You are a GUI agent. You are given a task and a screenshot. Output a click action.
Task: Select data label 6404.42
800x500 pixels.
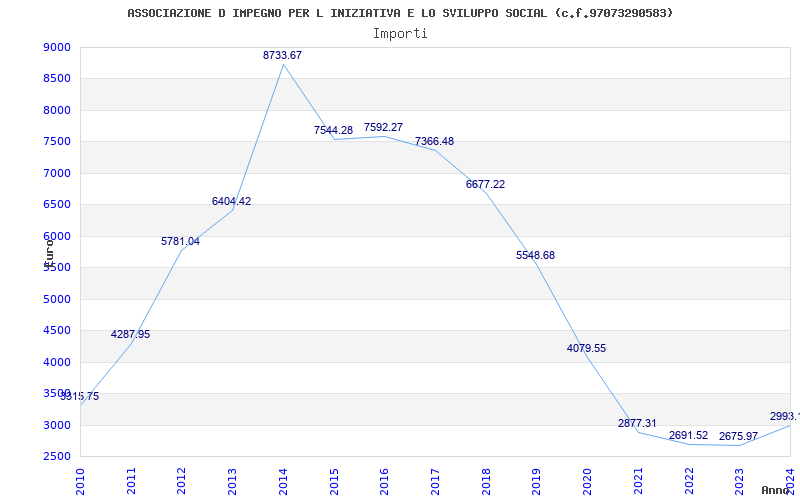(231, 201)
